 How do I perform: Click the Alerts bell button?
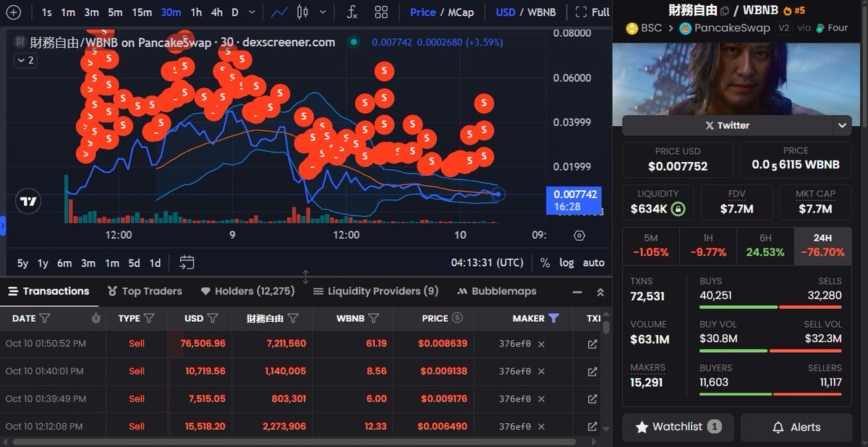click(x=798, y=427)
